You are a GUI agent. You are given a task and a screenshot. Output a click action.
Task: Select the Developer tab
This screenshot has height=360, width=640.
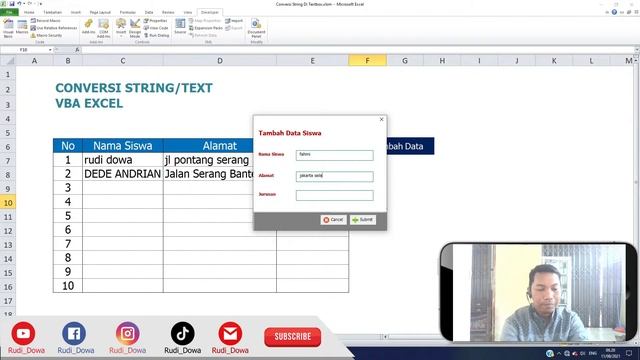(209, 12)
